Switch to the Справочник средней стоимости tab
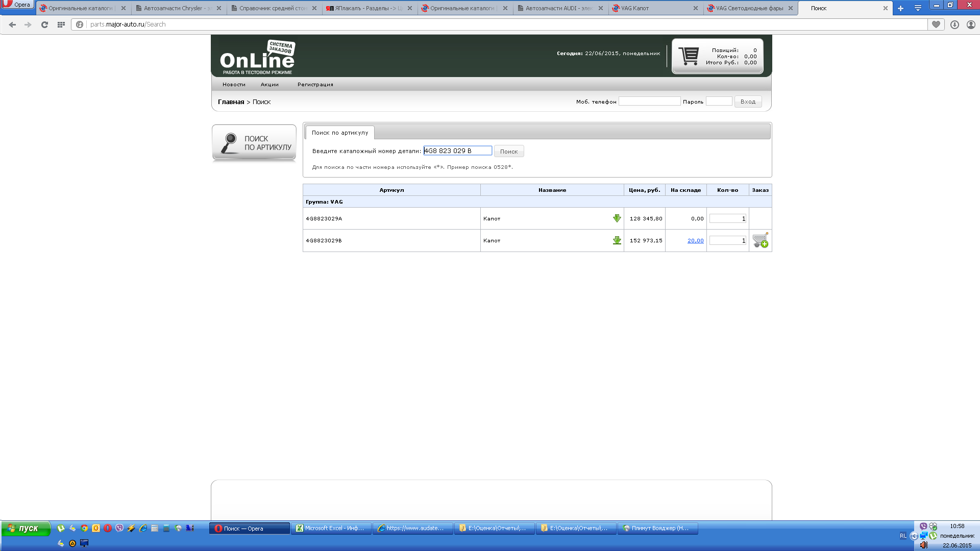 tap(274, 8)
